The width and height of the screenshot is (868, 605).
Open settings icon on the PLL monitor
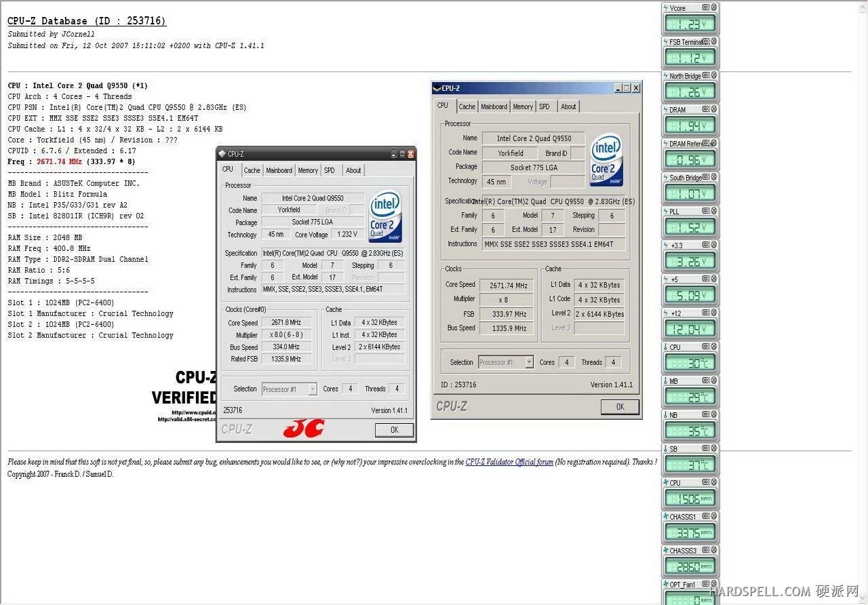coord(706,210)
